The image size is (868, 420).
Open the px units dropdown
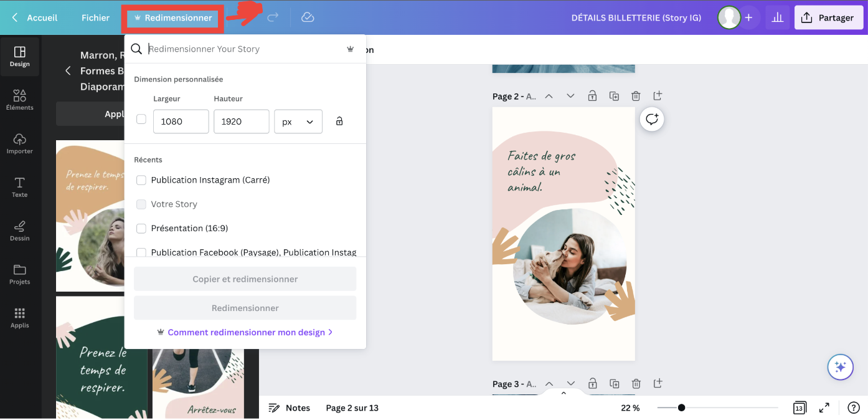tap(298, 121)
